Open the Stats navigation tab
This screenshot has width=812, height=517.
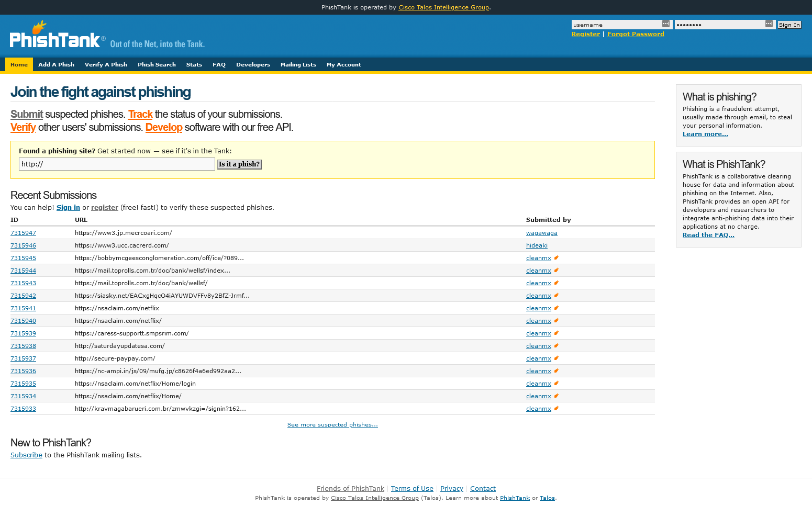tap(194, 65)
